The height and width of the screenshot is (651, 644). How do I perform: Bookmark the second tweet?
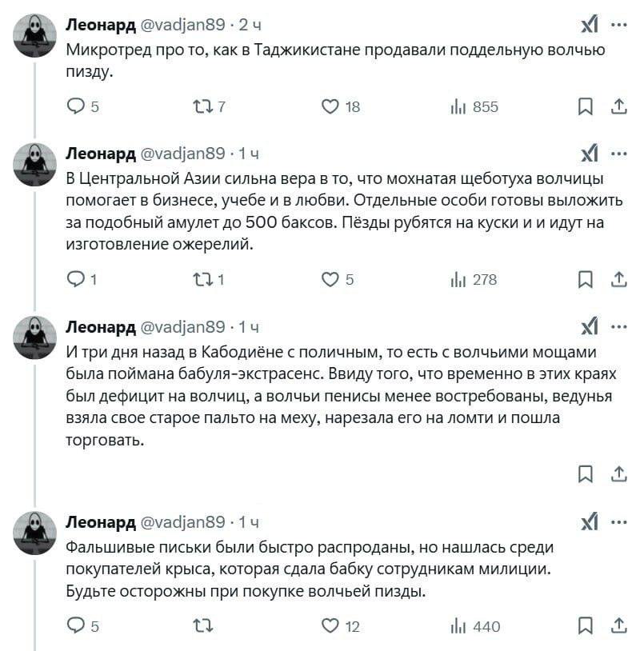[585, 280]
